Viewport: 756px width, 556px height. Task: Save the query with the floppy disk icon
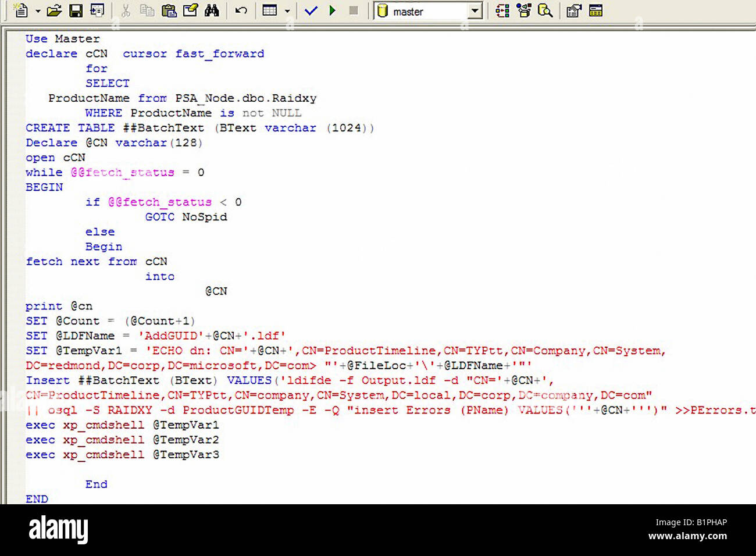(x=76, y=10)
